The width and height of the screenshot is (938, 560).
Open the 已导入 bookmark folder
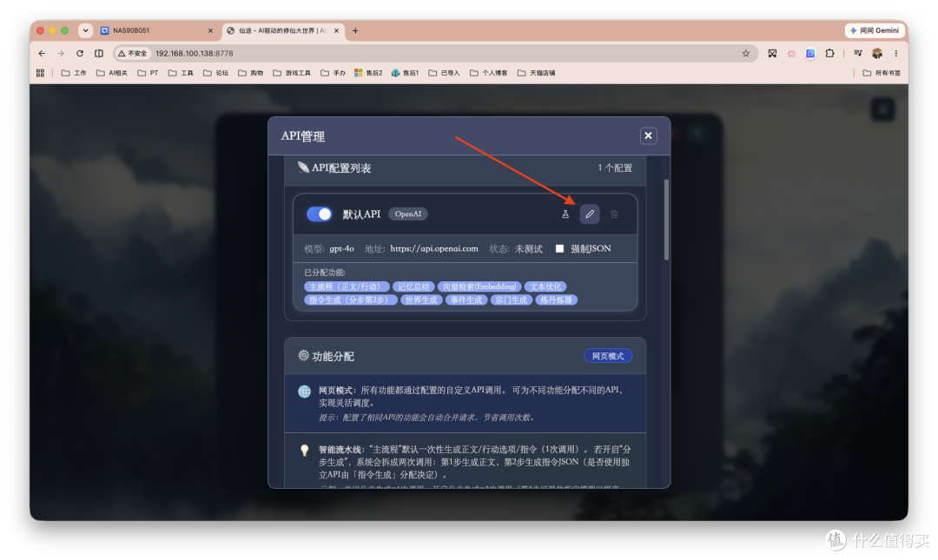tap(445, 73)
